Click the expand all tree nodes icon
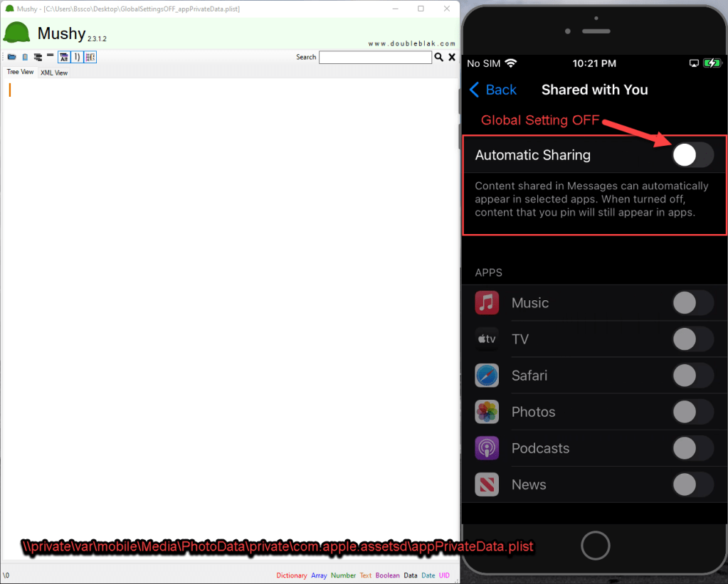Viewport: 728px width, 584px height. pos(37,57)
